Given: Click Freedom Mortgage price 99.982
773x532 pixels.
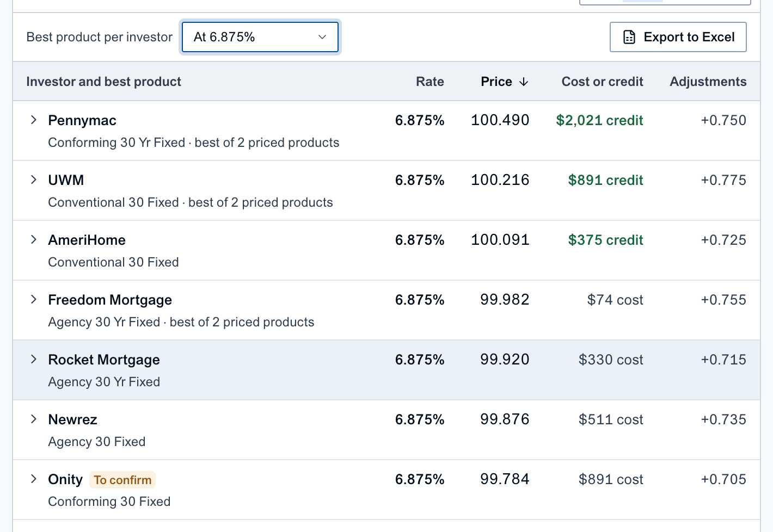Looking at the screenshot, I should 505,300.
